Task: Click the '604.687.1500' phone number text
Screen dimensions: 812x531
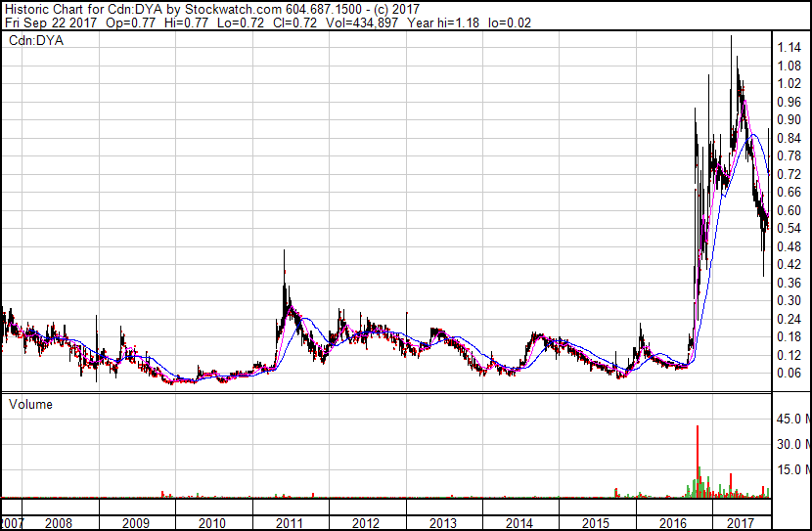Action: click(x=324, y=9)
